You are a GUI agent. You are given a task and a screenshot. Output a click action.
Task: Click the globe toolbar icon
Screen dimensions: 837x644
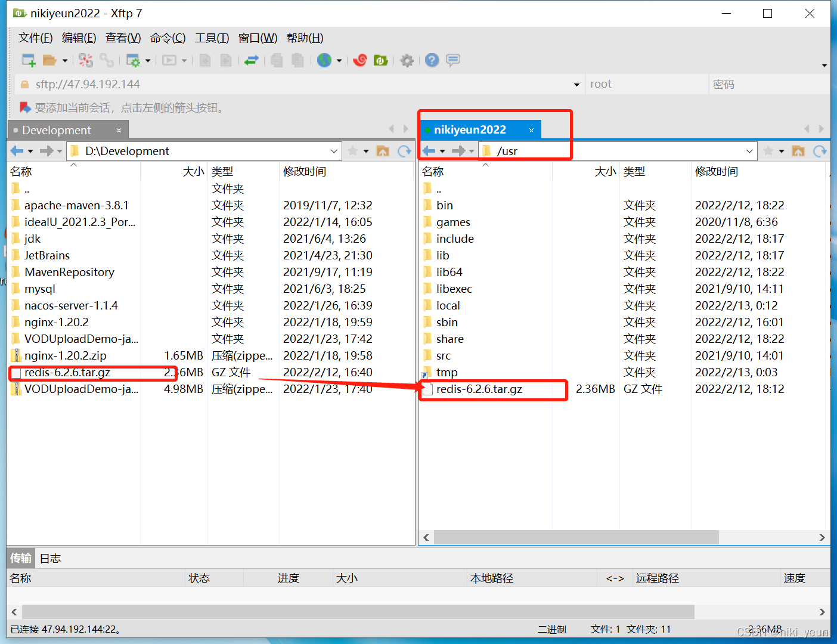[x=324, y=60]
